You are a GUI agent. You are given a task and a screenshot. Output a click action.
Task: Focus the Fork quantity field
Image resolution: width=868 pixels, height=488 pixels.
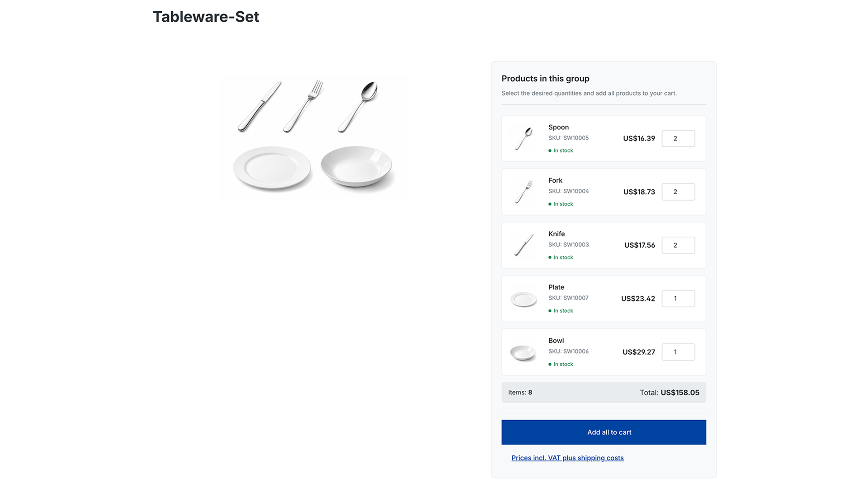tap(678, 192)
